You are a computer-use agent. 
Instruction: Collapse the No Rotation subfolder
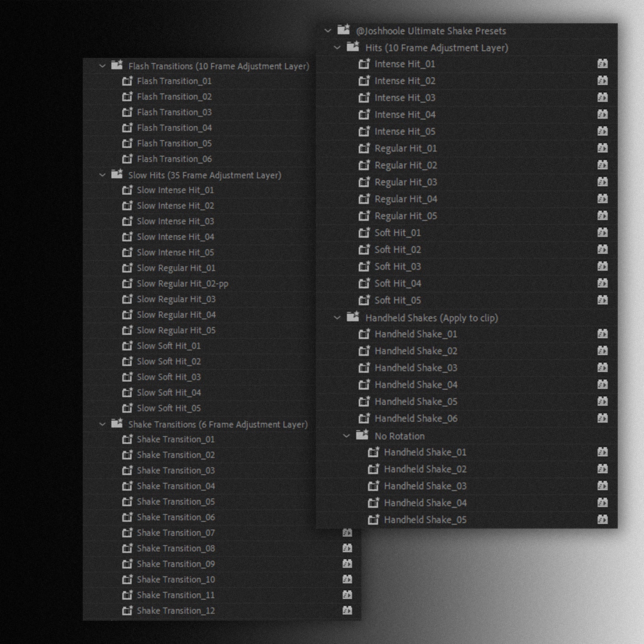click(x=346, y=436)
